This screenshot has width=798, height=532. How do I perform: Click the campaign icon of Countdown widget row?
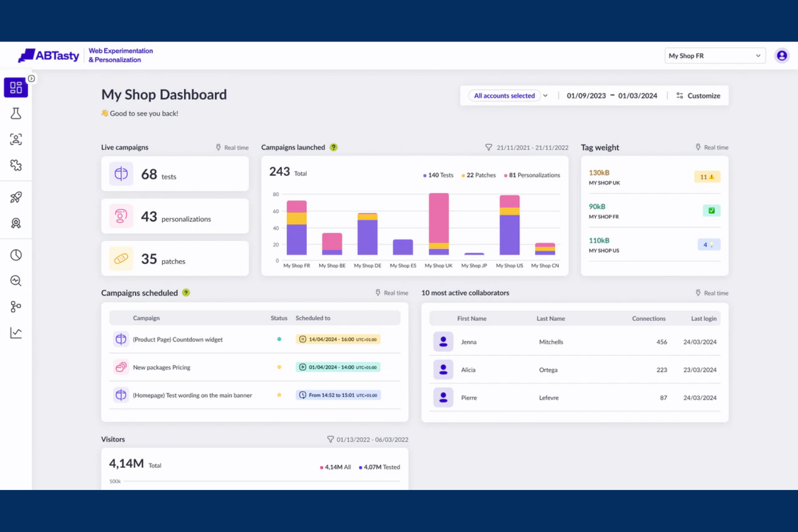pos(121,339)
